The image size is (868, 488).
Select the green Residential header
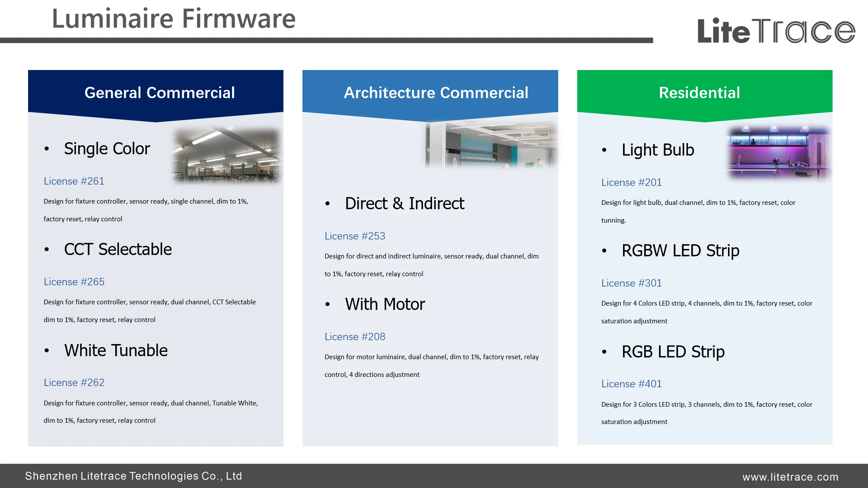(x=699, y=92)
